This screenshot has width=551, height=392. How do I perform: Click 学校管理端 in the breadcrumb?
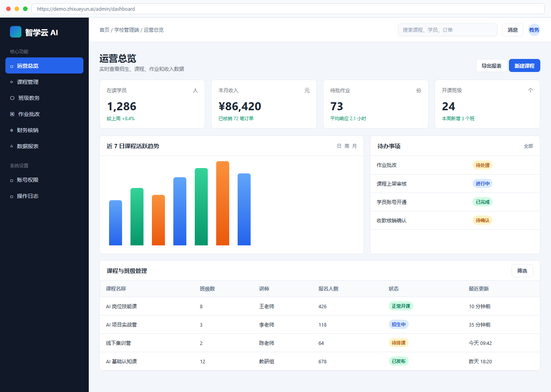(127, 30)
